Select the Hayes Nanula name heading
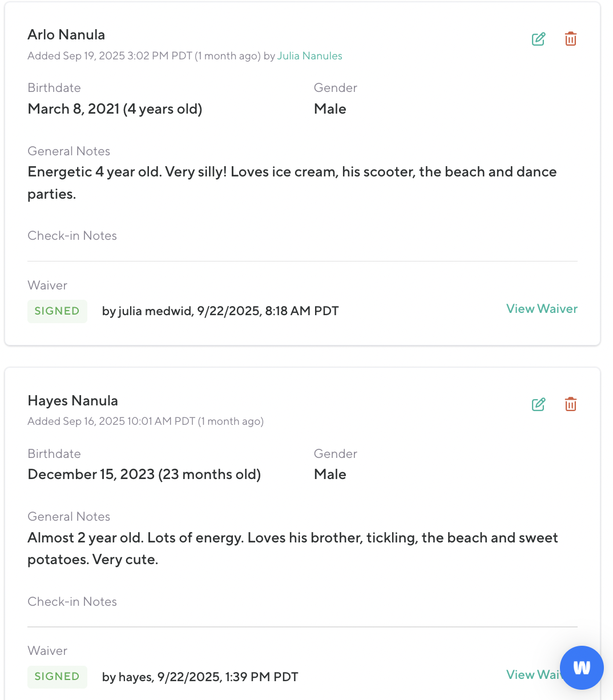The image size is (613, 700). [72, 401]
